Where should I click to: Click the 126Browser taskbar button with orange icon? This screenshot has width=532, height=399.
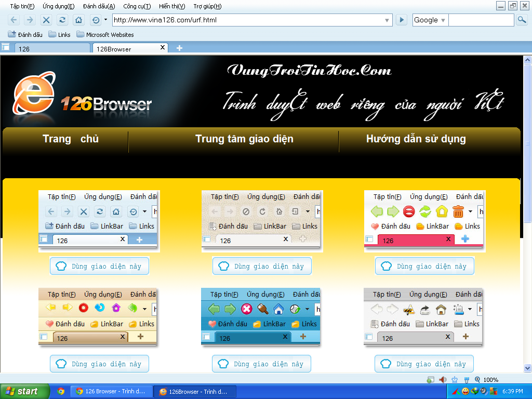[195, 391]
